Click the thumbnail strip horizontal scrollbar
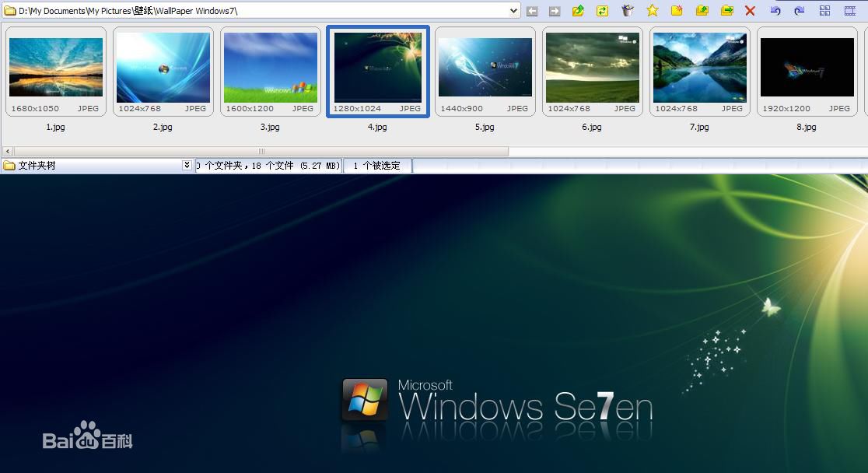The image size is (868, 473). [261, 151]
